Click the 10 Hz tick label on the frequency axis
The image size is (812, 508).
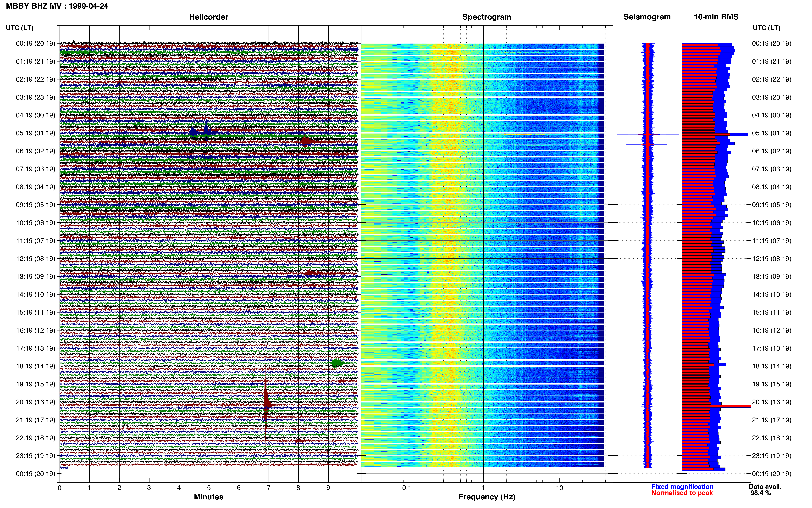pos(559,487)
